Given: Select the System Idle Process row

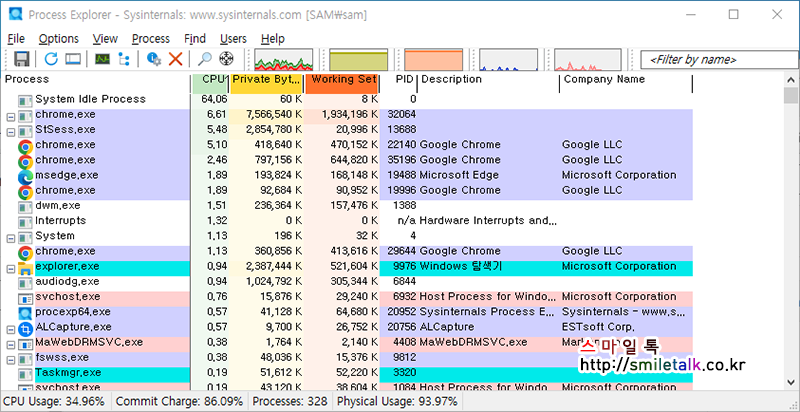Looking at the screenshot, I should point(347,99).
